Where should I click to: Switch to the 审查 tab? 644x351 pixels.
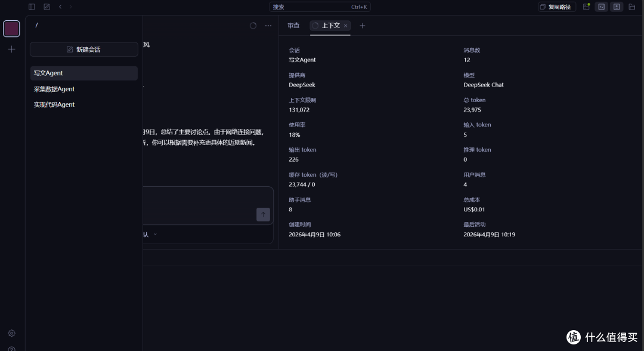click(x=293, y=26)
